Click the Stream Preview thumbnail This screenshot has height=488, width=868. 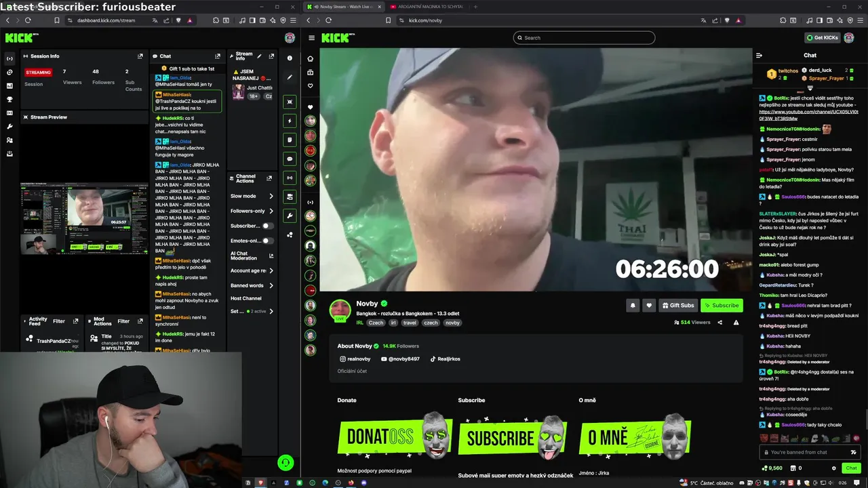coord(84,218)
